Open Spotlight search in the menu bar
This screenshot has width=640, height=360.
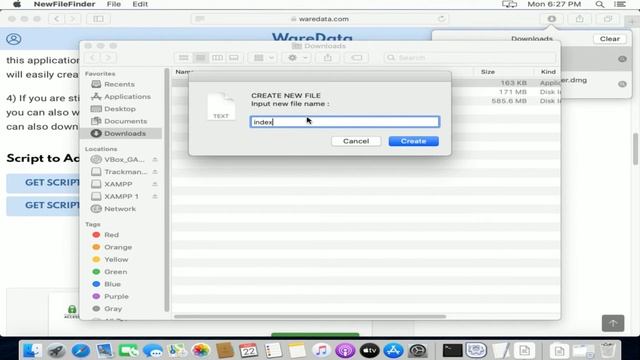(x=599, y=4)
